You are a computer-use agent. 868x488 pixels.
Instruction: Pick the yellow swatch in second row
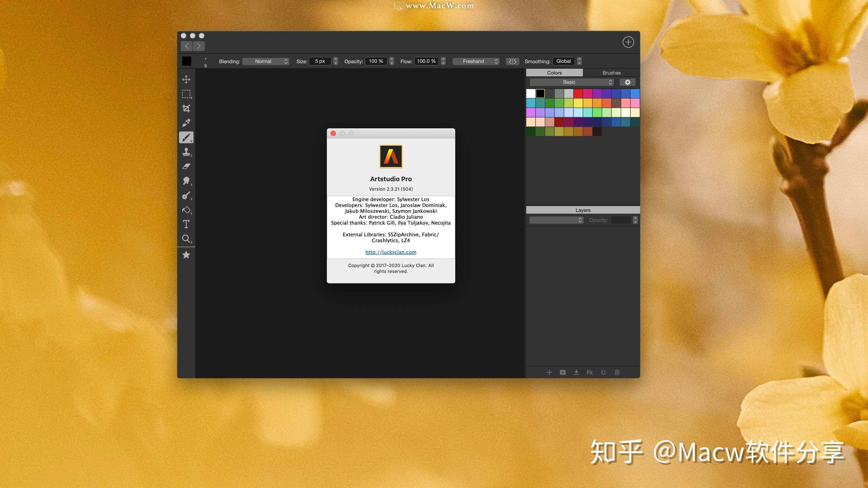pos(578,103)
